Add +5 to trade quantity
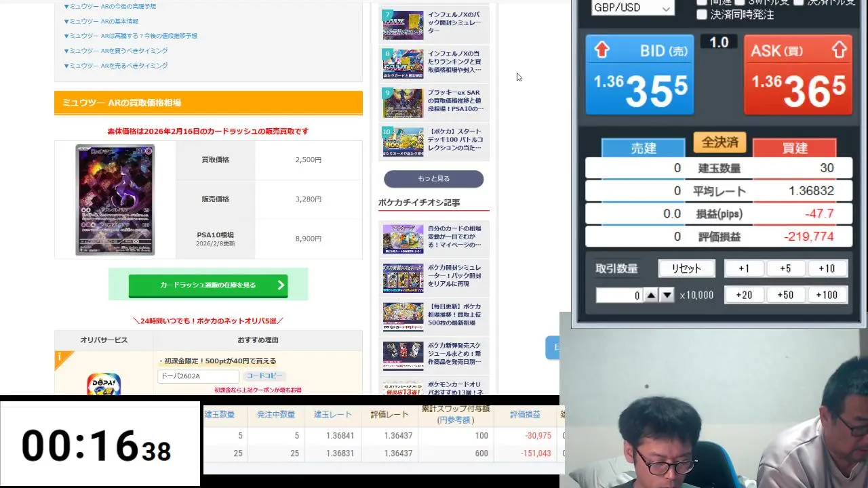The width and height of the screenshot is (868, 488). [785, 268]
